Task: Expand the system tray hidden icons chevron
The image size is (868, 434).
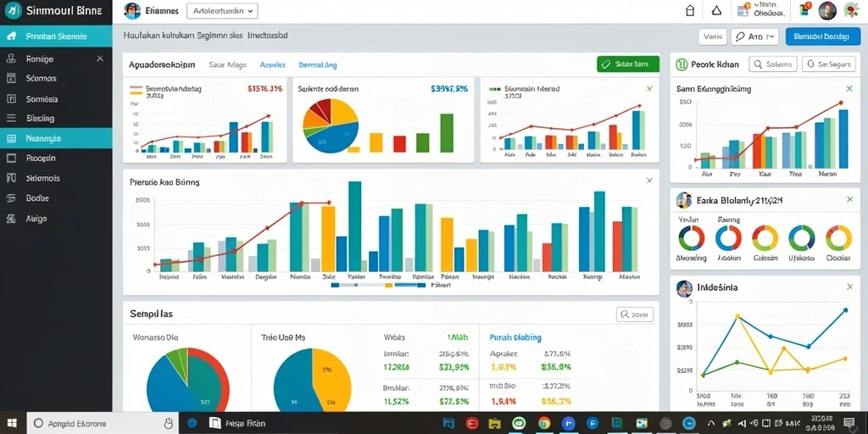Action: point(711,424)
